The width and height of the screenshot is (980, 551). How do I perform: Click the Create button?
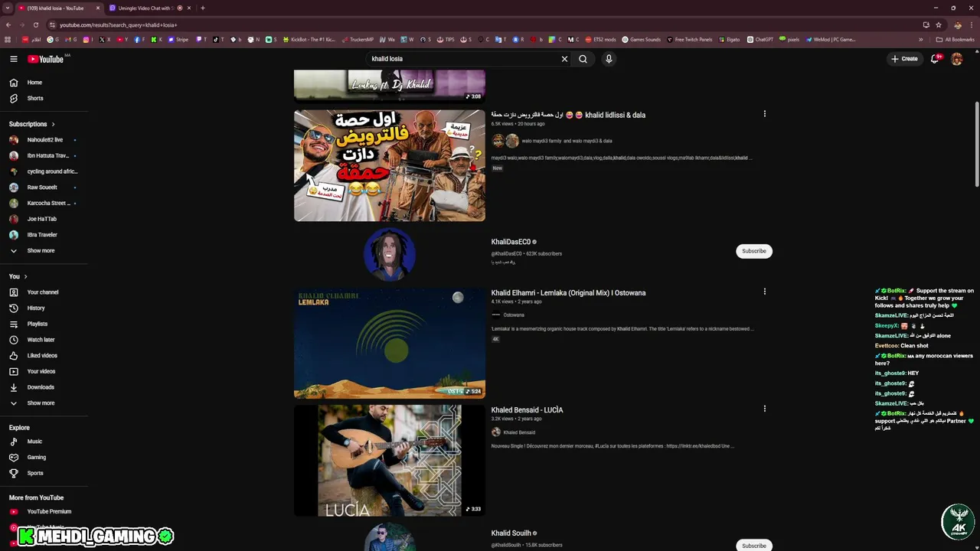pos(904,59)
